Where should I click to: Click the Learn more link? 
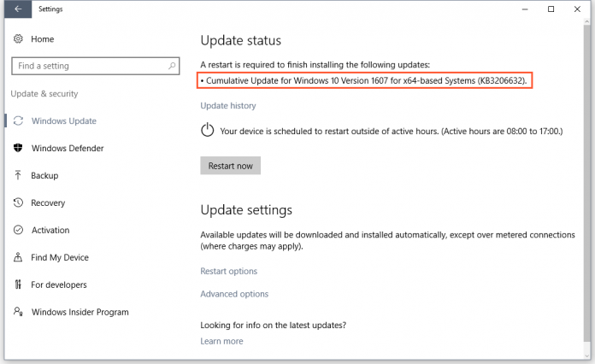point(221,341)
